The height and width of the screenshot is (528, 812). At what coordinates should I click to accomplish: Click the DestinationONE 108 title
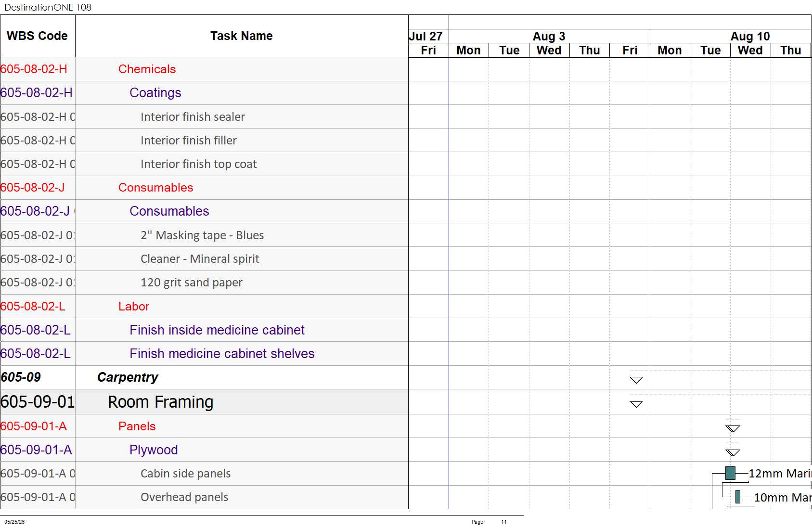point(48,7)
